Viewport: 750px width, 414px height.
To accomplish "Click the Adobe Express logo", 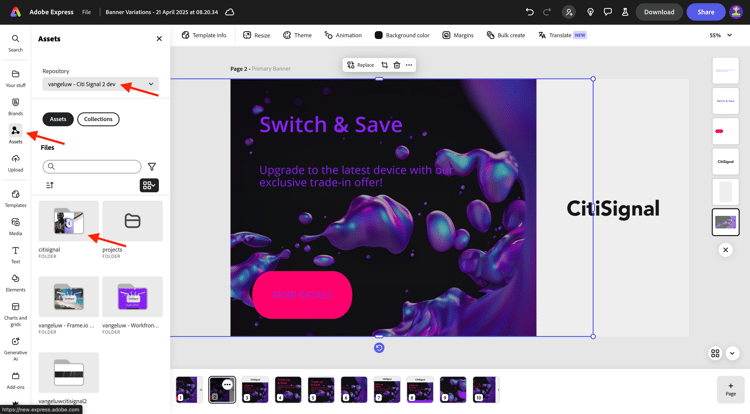I will [x=16, y=12].
